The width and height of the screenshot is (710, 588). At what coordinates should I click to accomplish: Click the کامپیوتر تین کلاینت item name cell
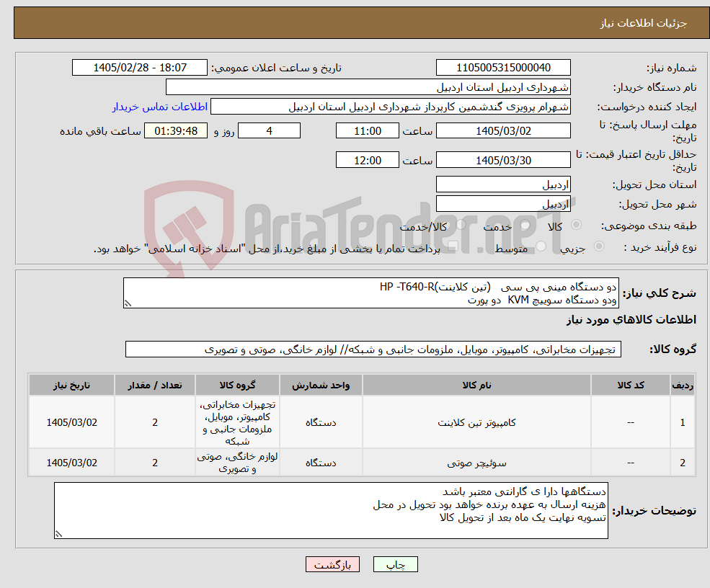point(476,422)
